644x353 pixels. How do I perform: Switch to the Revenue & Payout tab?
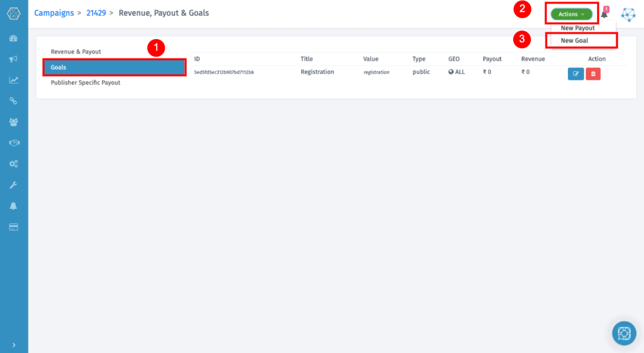[75, 52]
